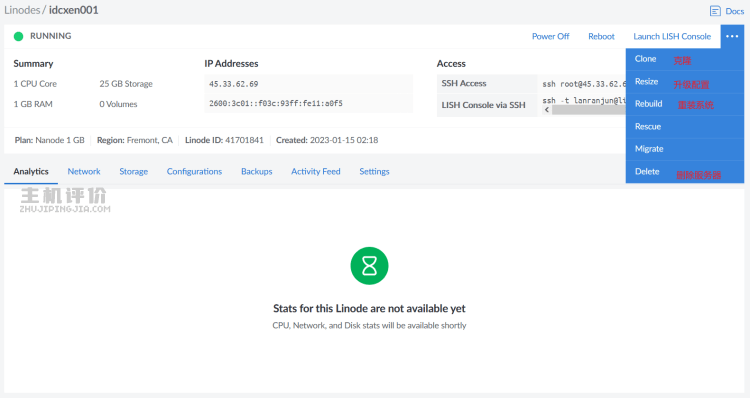750x398 pixels.
Task: Reboot the Linode
Action: [x=601, y=36]
